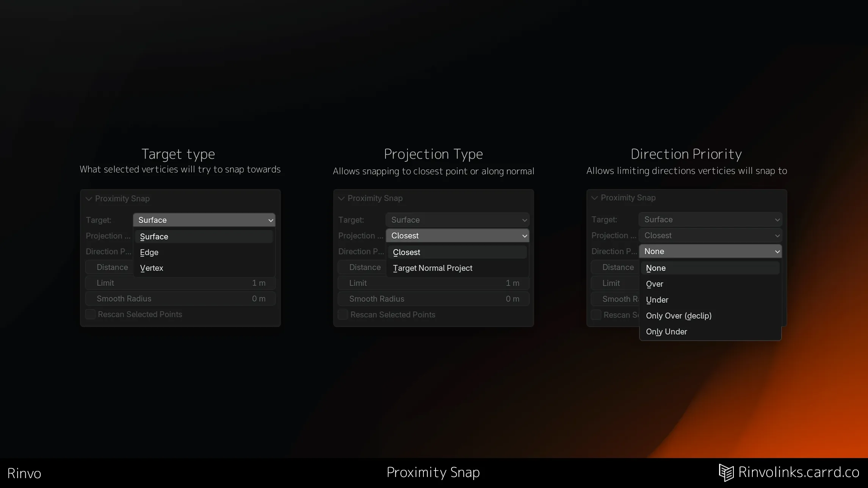Choose Edge option in Target list
The height and width of the screenshot is (488, 868).
click(204, 252)
